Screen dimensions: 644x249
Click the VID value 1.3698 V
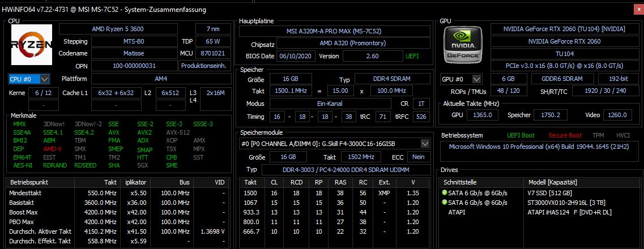(x=212, y=232)
